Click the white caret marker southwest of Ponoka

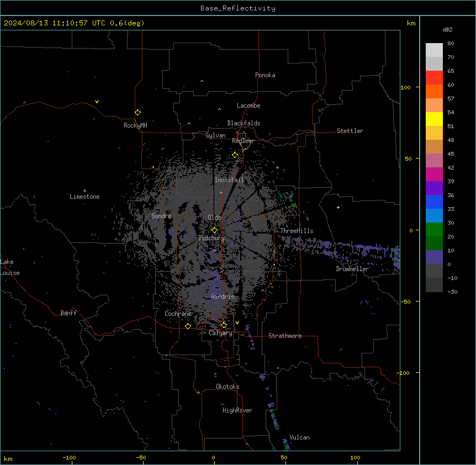(x=202, y=81)
